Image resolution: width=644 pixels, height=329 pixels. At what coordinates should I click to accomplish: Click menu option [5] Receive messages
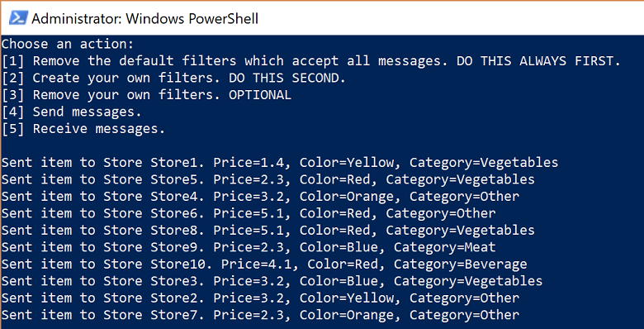tap(83, 129)
